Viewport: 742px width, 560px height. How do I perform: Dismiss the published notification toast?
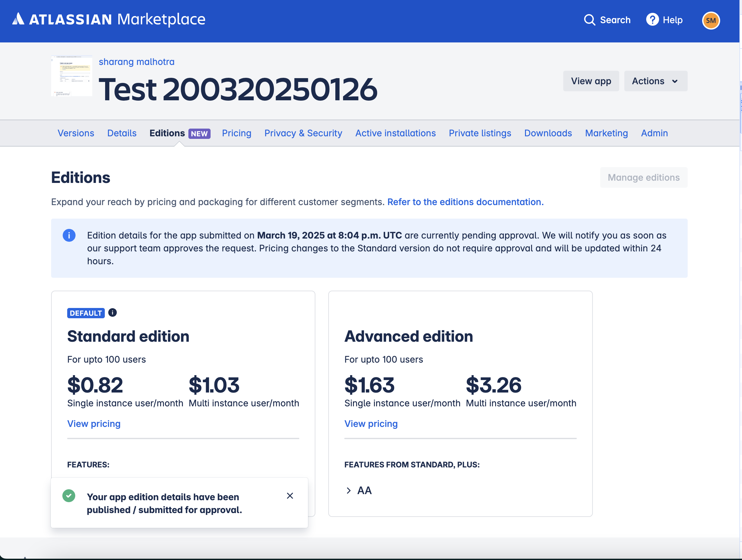[x=290, y=496]
